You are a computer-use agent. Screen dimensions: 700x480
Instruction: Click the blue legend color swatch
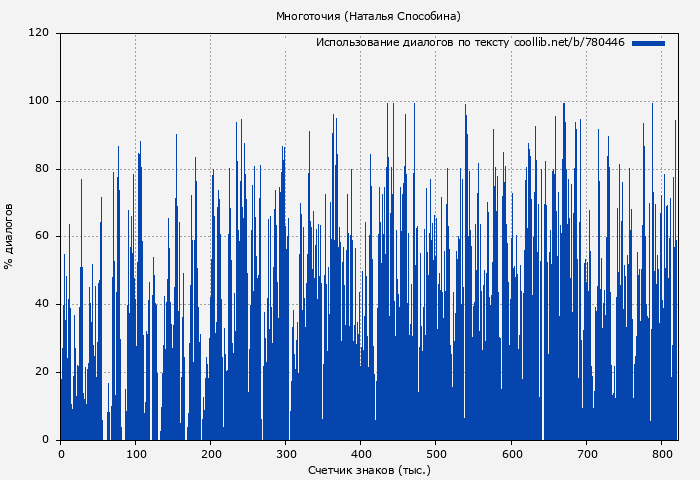click(x=648, y=43)
